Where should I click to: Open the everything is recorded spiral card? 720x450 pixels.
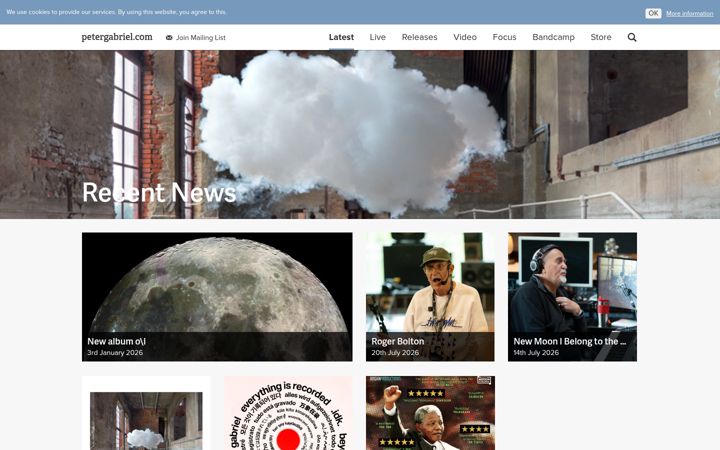pos(288,413)
